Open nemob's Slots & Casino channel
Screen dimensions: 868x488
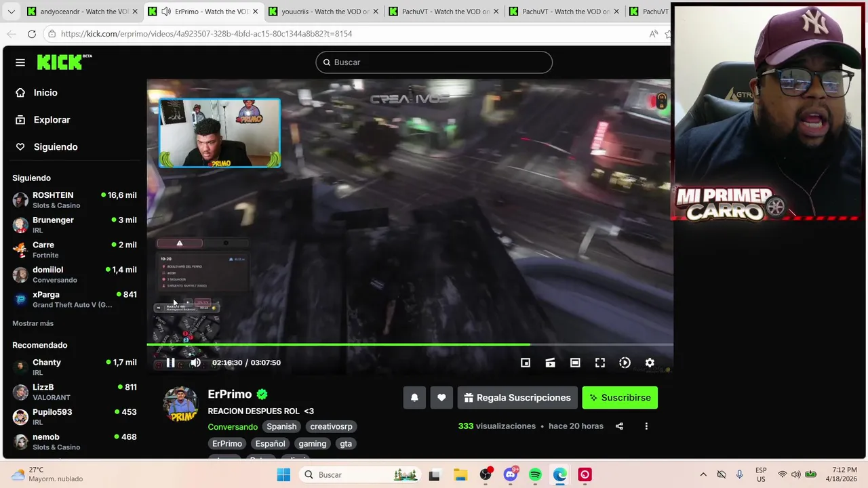click(75, 442)
